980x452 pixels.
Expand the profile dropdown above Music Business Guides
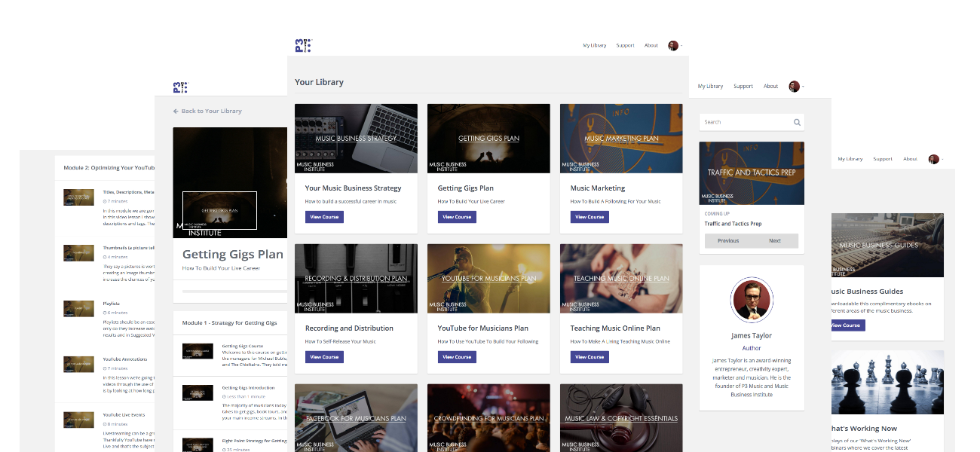point(935,159)
